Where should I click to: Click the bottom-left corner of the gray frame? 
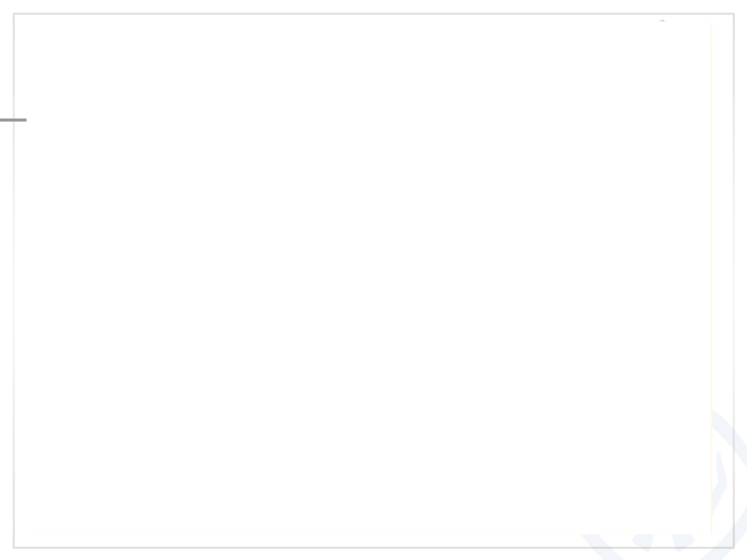pyautogui.click(x=14, y=548)
